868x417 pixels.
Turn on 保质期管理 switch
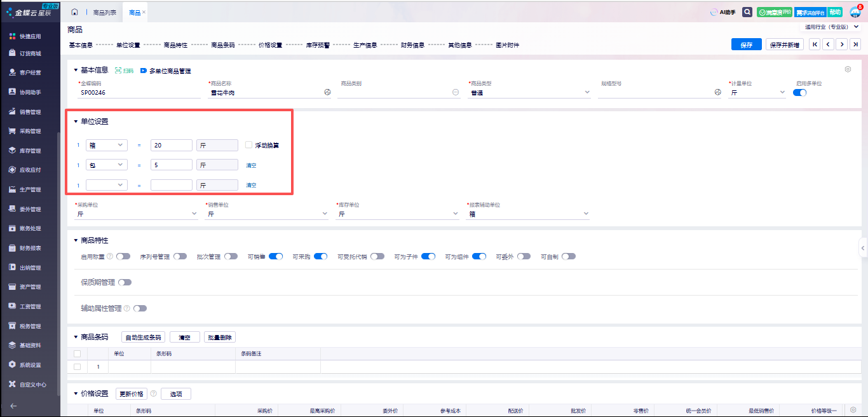click(125, 282)
